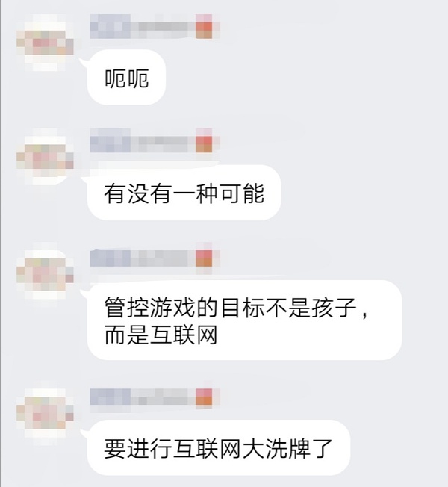Click blurred sender name above 管控游戏 message
448x487 pixels.
[x=142, y=258]
